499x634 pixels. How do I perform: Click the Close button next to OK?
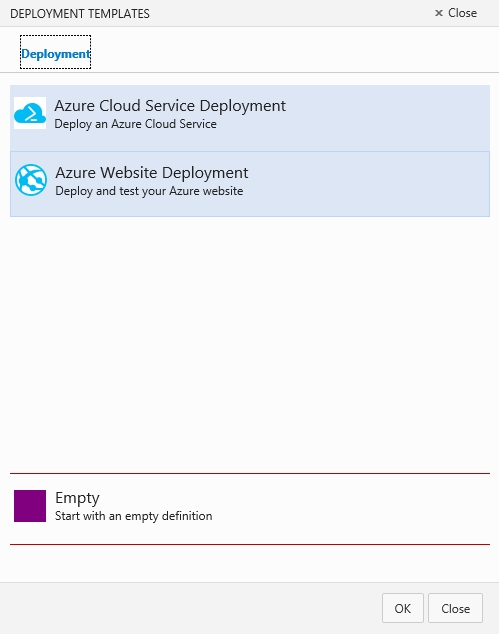pos(455,608)
